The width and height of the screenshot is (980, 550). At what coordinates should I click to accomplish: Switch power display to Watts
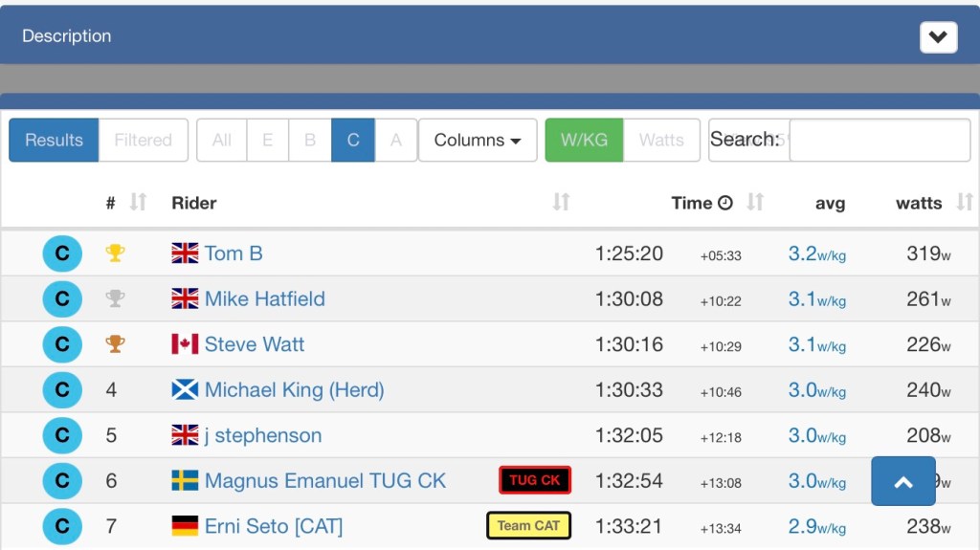(x=661, y=140)
